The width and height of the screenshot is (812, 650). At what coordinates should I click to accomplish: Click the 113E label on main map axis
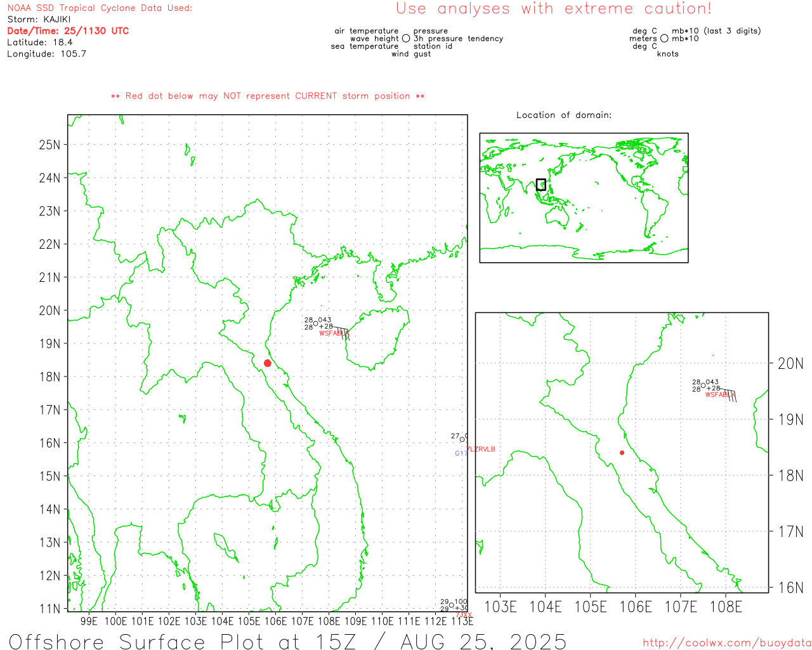(462, 621)
